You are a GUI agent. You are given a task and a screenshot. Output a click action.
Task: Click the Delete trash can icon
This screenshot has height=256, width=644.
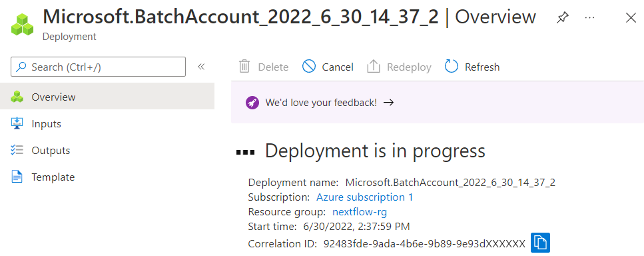(x=245, y=67)
